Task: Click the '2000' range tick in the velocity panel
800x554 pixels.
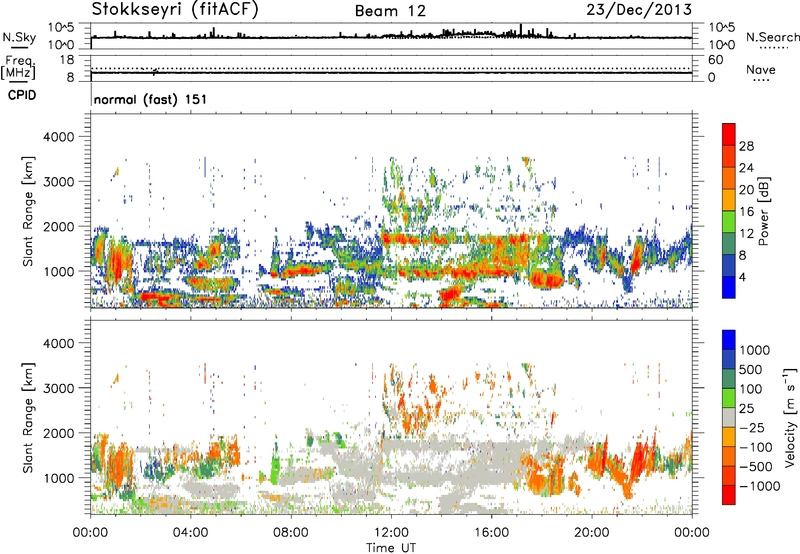Action: tap(58, 433)
